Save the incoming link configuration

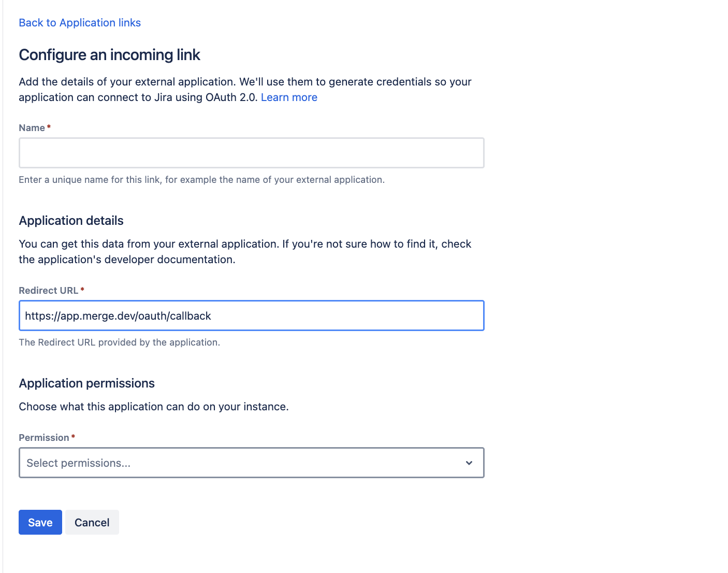click(x=40, y=522)
